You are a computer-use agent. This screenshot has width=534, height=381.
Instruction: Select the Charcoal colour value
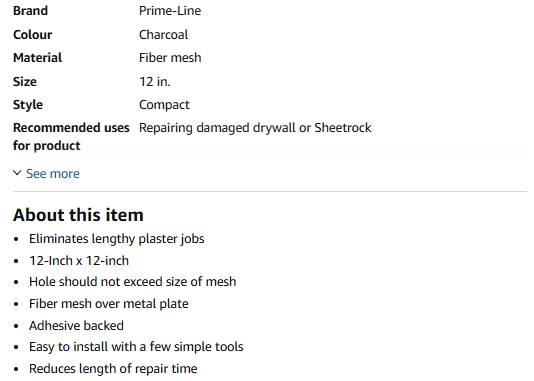point(163,34)
